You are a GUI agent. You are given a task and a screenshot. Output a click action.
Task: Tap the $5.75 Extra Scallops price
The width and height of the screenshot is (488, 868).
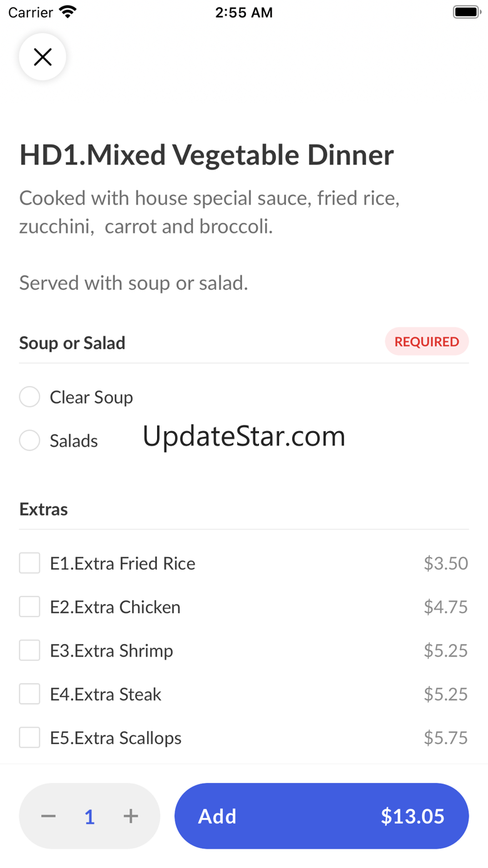tap(445, 738)
